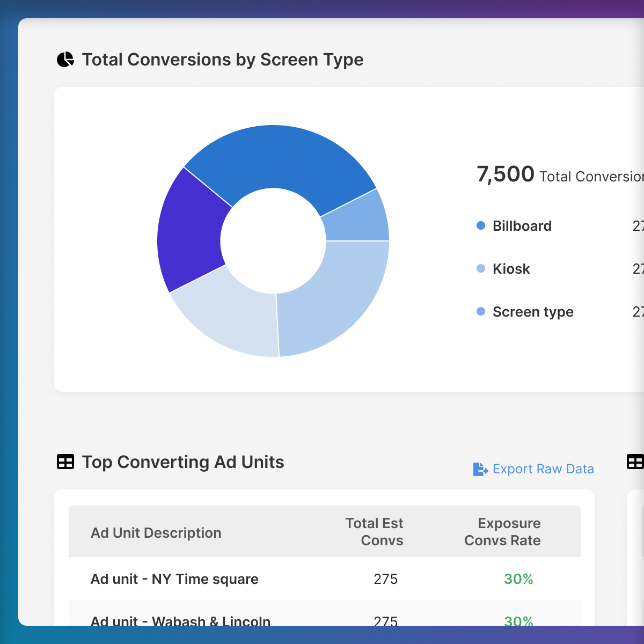This screenshot has height=644, width=644.
Task: Select the Ad unit - NY Time square row
Action: tap(174, 579)
